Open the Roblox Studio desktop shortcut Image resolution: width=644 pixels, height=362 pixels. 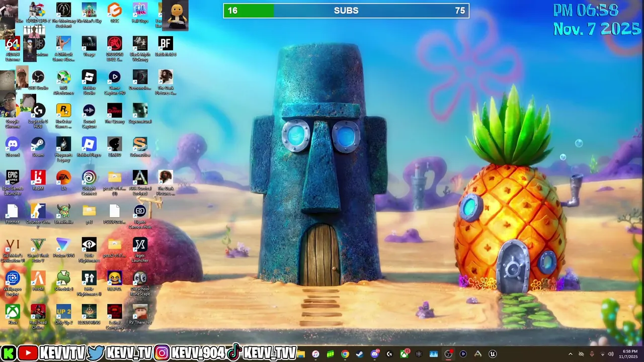point(89,82)
